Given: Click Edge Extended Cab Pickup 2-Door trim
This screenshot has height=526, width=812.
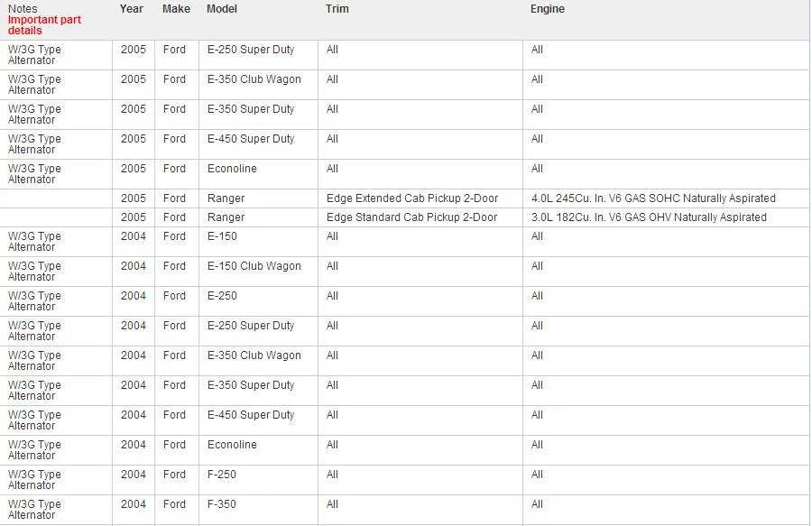Looking at the screenshot, I should pyautogui.click(x=412, y=198).
